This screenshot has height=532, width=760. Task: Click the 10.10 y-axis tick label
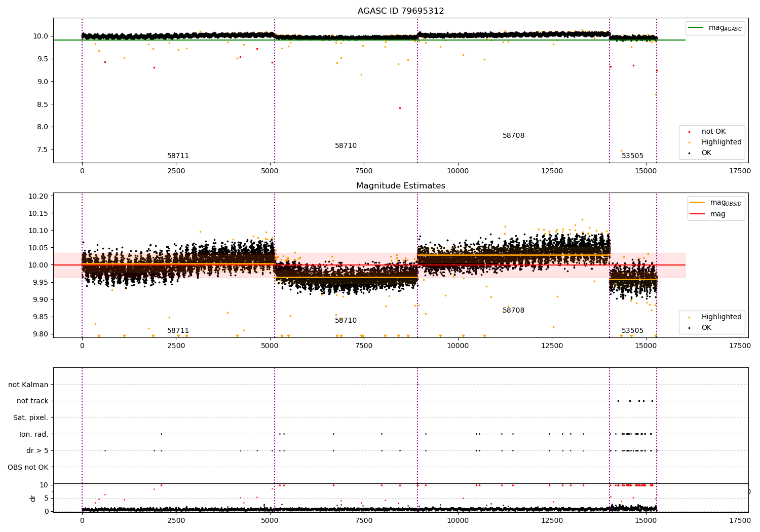pos(38,231)
